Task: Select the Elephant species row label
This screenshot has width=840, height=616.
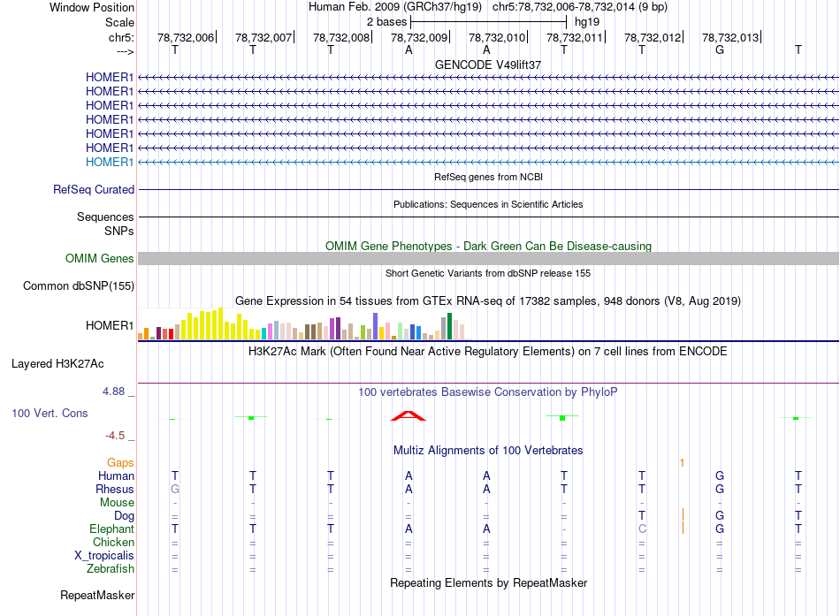Action: pos(111,529)
